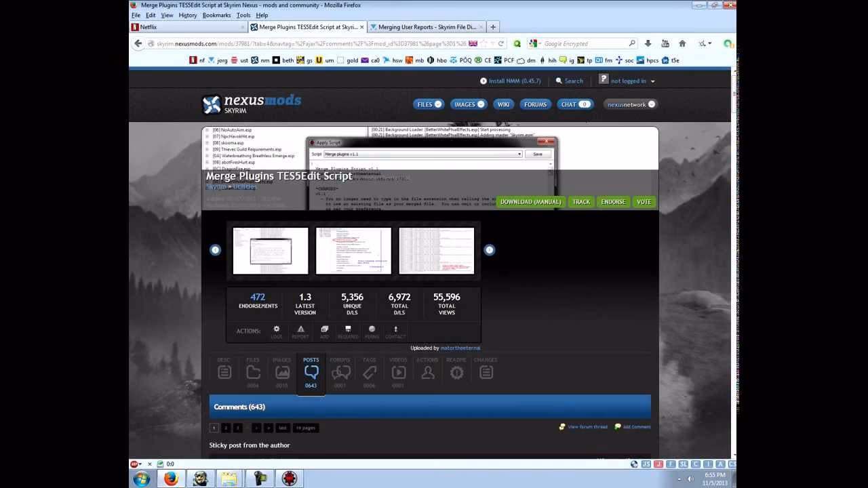The height and width of the screenshot is (488, 868).
Task: Click the first screenshot thumbnail
Action: (x=271, y=251)
